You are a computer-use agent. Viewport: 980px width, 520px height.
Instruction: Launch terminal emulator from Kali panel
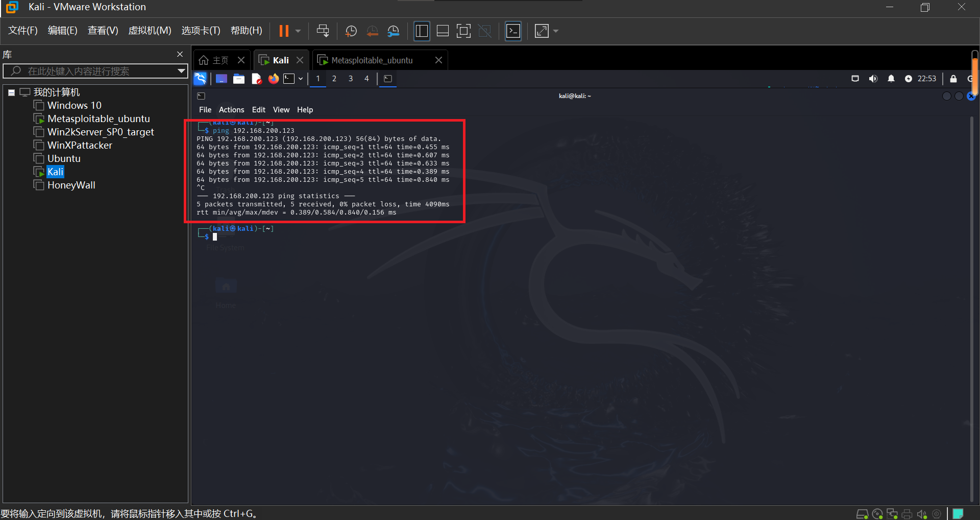289,79
